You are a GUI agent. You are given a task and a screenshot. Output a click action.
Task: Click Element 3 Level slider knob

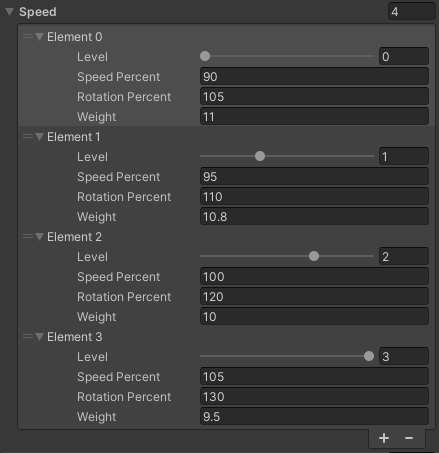click(369, 356)
